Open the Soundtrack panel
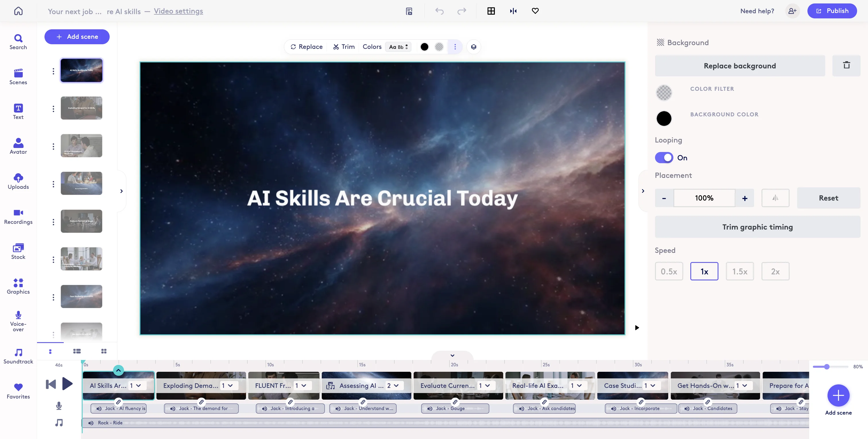This screenshot has width=868, height=439. [18, 356]
